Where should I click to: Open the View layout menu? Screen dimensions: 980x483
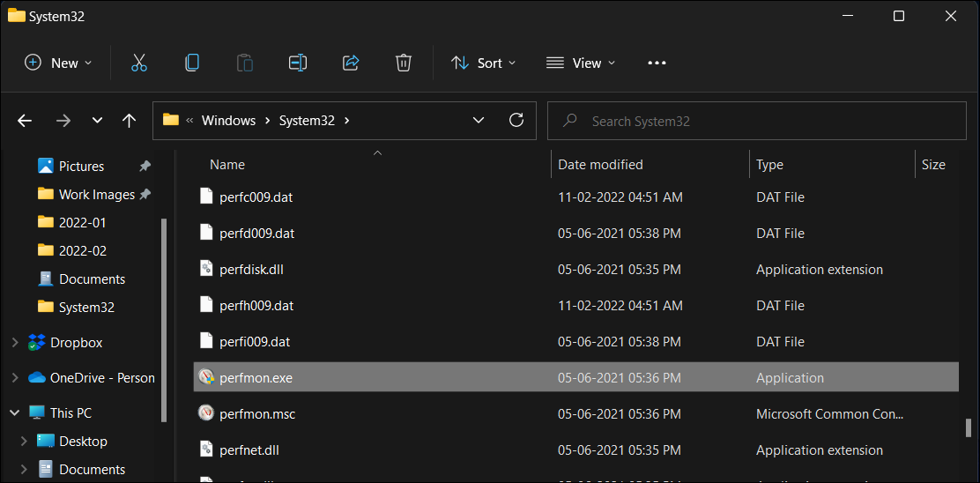pyautogui.click(x=581, y=63)
